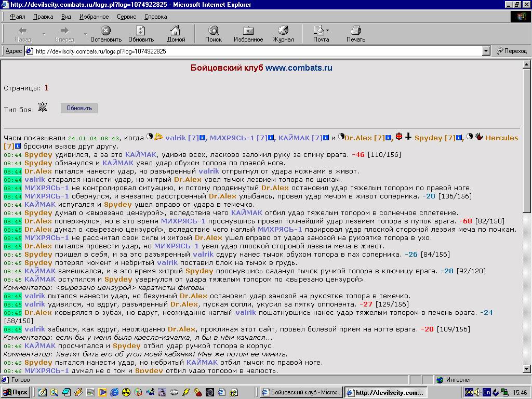The height and width of the screenshot is (399, 532).
Task: Click the info icon next to Dr.Alex [7]
Action: click(x=388, y=138)
